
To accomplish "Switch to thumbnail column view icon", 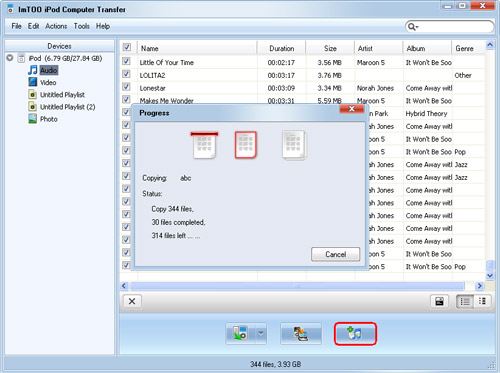I will [x=482, y=301].
